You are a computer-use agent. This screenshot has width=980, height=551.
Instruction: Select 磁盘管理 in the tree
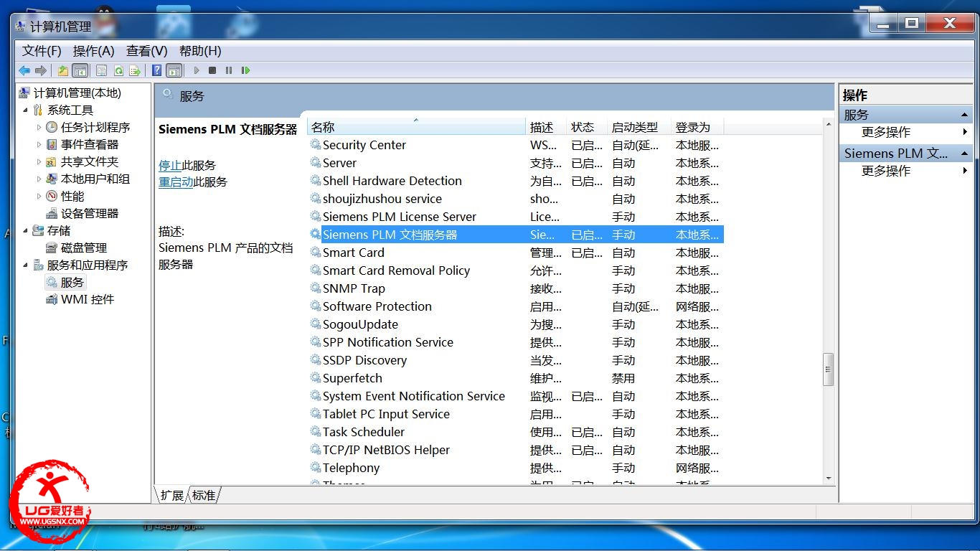click(83, 248)
